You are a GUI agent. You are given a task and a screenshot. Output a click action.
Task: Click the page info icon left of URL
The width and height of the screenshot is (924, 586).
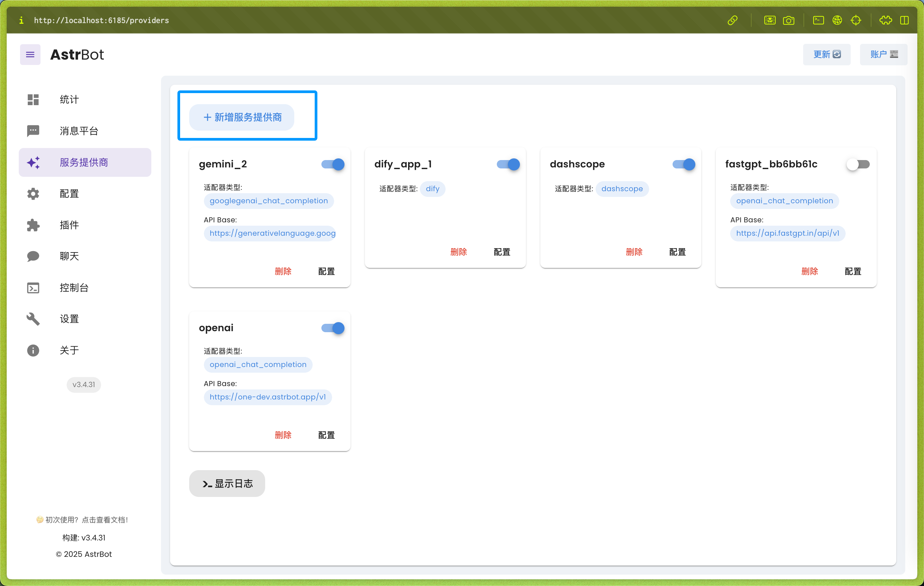[21, 20]
